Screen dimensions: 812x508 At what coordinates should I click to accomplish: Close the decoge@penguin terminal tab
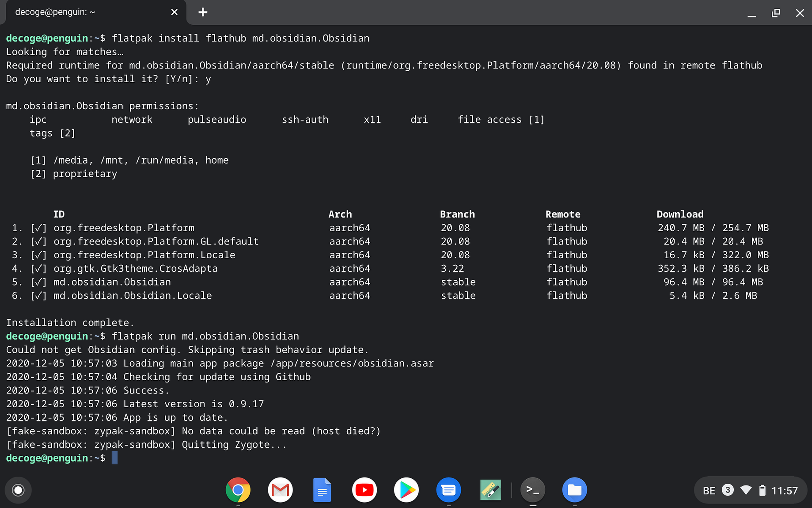(x=174, y=12)
